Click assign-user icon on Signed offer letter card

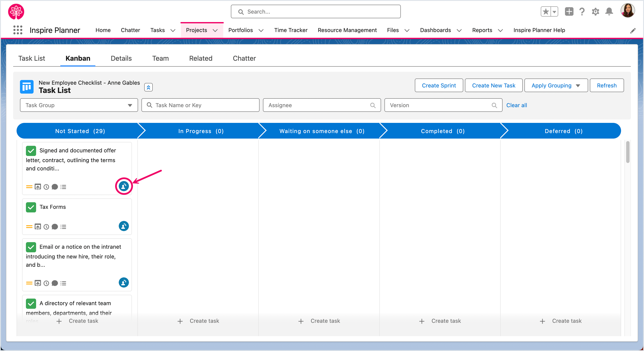tap(124, 186)
